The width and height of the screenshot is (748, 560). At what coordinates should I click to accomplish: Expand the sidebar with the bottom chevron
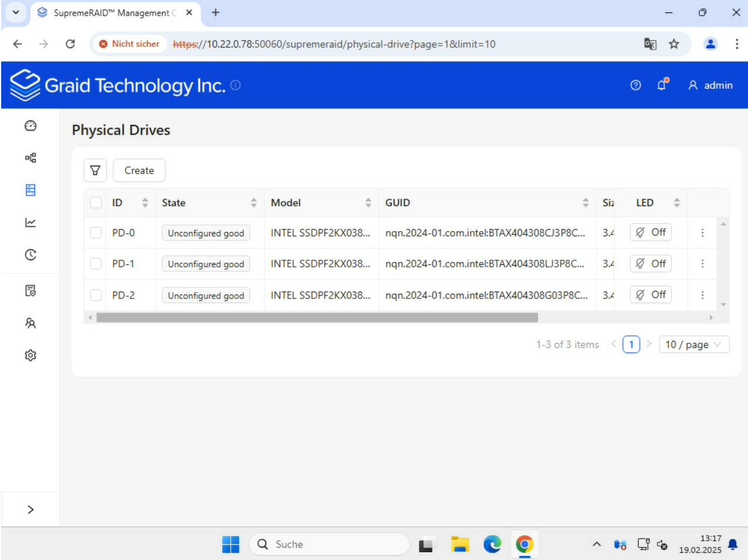[x=31, y=509]
